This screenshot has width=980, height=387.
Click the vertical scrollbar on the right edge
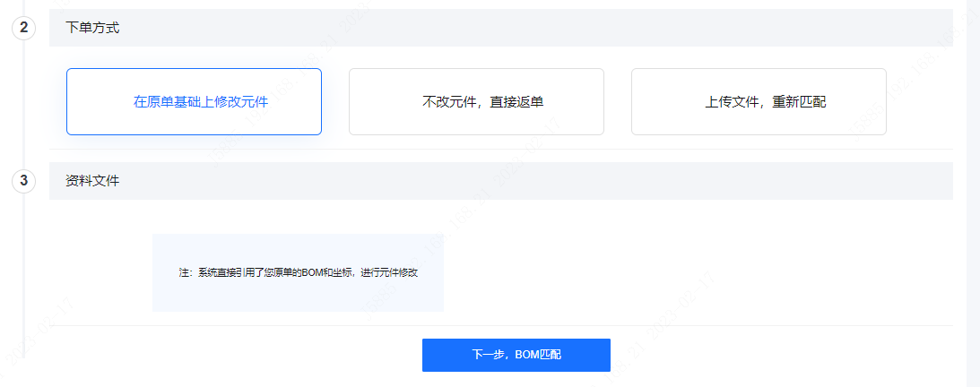973,179
